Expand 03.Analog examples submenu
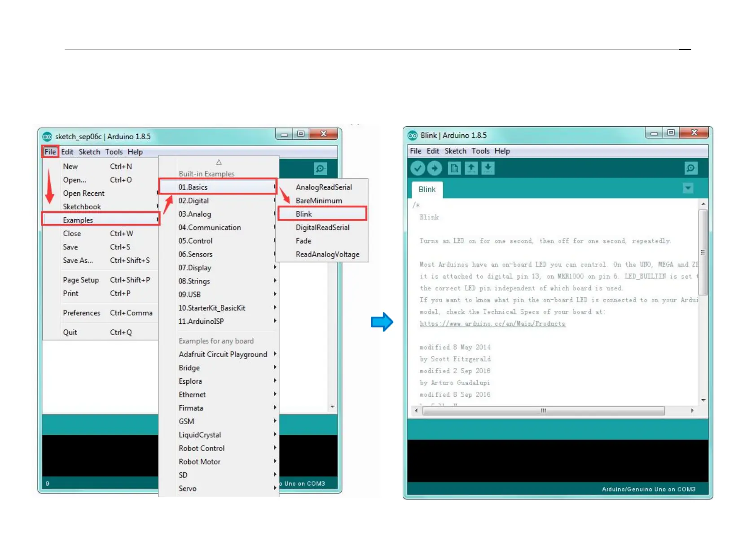756x535 pixels. pos(218,214)
